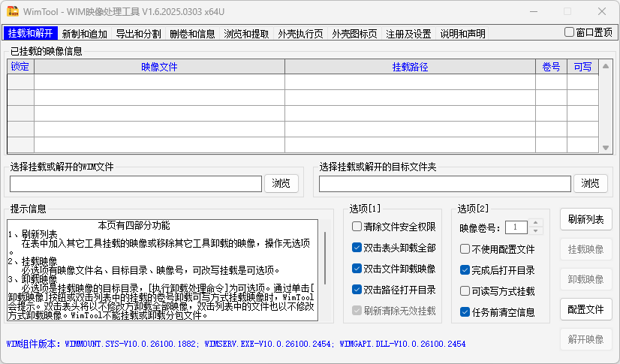
Task: Click the mounted image table's scroll-down arrow
Action: coord(606,148)
